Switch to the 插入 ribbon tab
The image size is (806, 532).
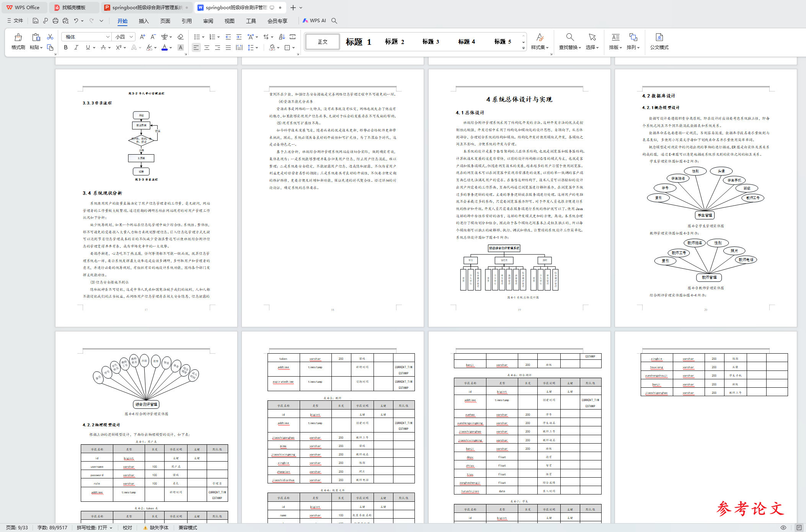pos(144,21)
